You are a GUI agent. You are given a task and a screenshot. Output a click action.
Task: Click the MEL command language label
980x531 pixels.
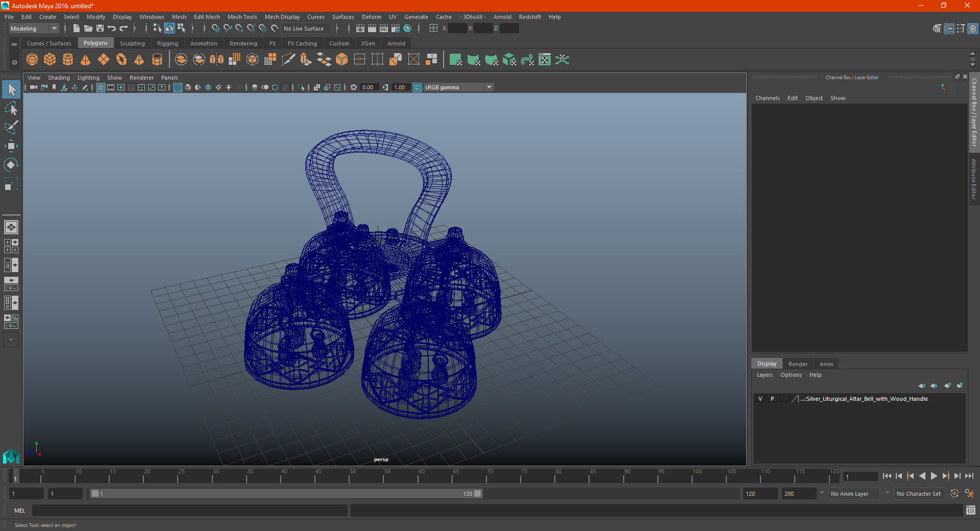19,511
